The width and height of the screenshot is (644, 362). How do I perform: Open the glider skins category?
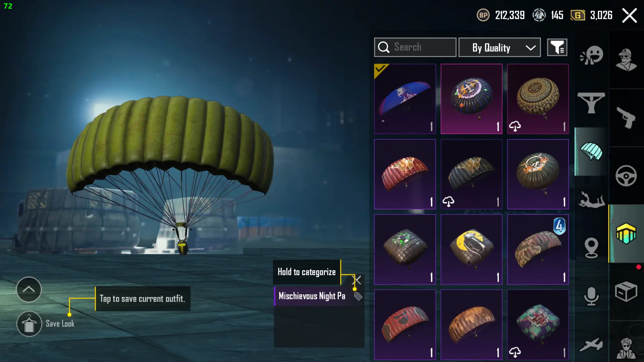pyautogui.click(x=591, y=103)
